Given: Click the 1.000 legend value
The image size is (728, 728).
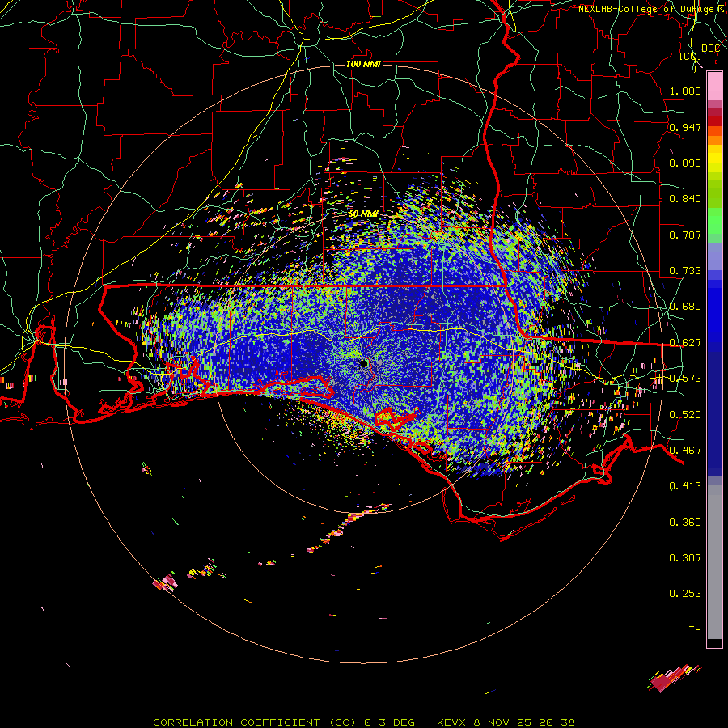Looking at the screenshot, I should point(685,91).
